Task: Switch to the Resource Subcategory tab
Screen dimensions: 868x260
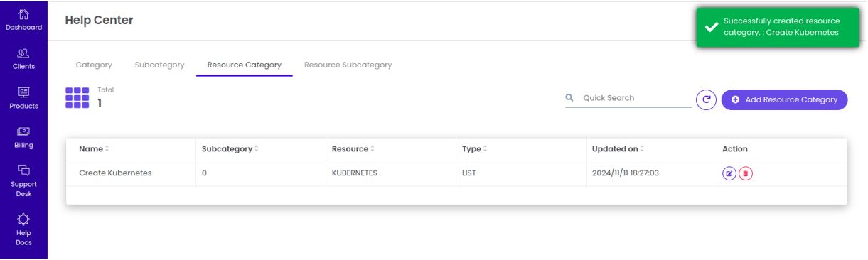Action: 348,65
